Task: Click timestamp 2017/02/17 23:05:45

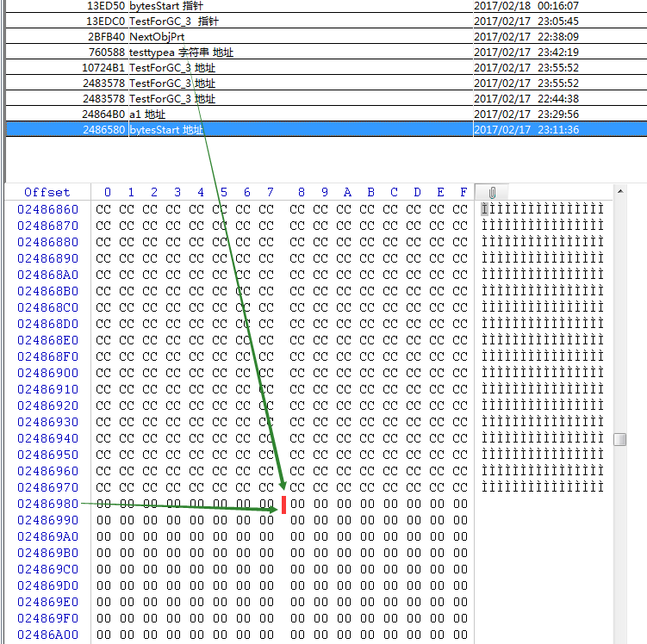Action: click(x=526, y=21)
